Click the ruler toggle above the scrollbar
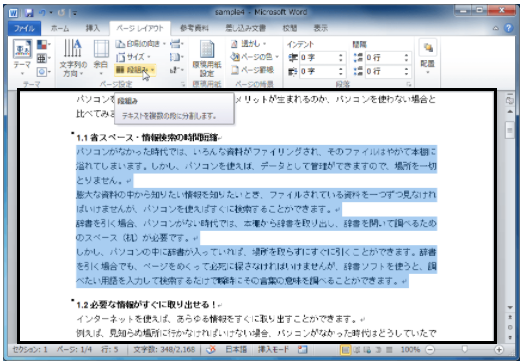Viewport: 521px width, 361px height. click(510, 100)
